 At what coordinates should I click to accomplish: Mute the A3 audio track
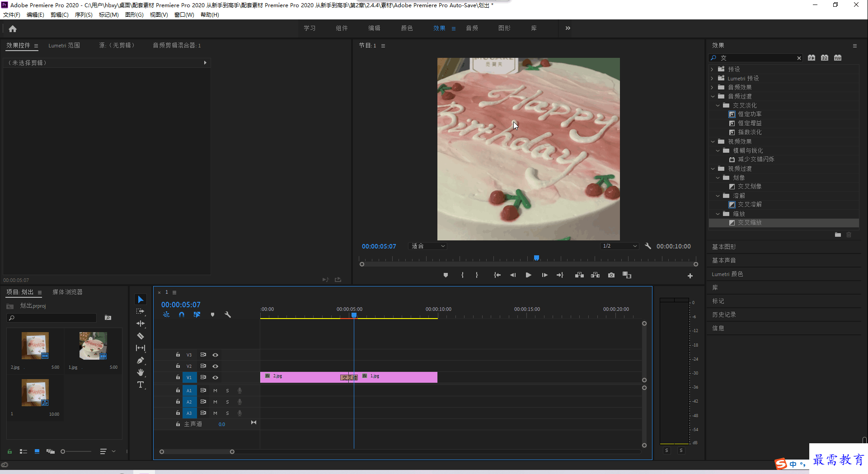tap(215, 413)
